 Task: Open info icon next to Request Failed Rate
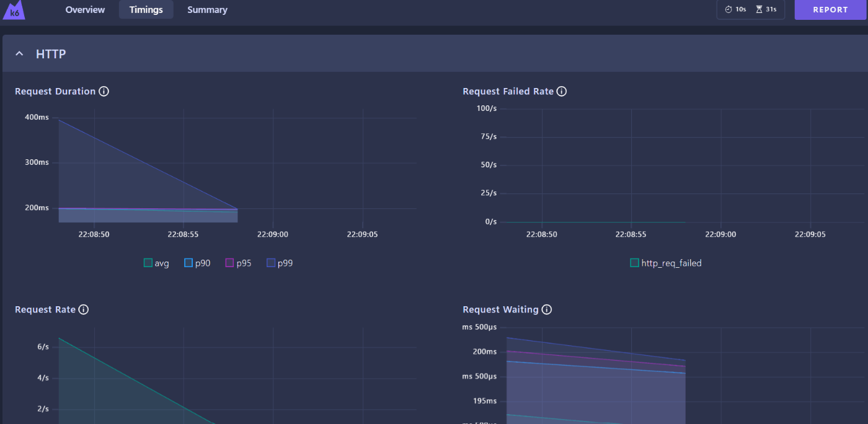(x=562, y=91)
